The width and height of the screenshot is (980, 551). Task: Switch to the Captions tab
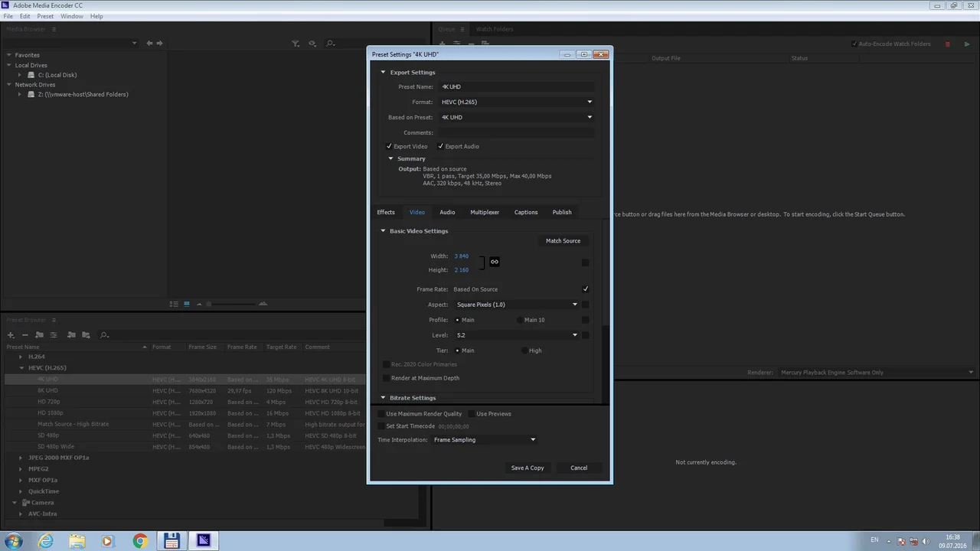click(526, 212)
